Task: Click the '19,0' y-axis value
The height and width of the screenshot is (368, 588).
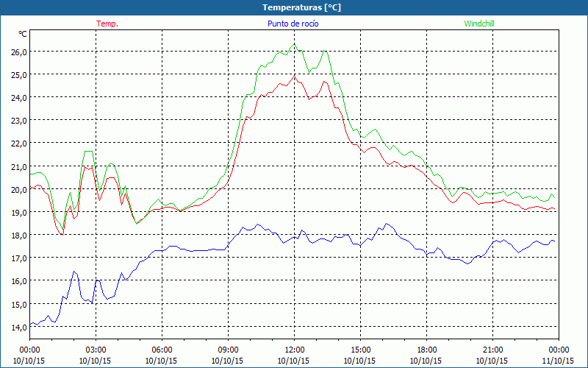Action: (20, 213)
